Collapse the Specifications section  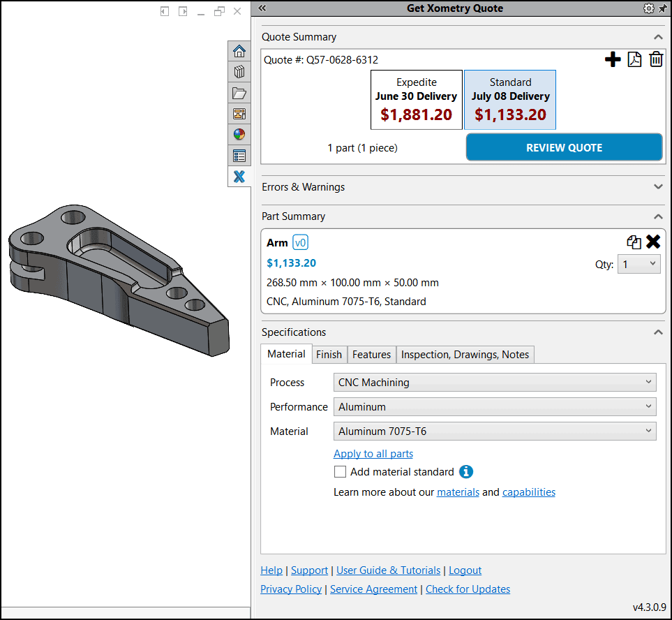(x=658, y=332)
